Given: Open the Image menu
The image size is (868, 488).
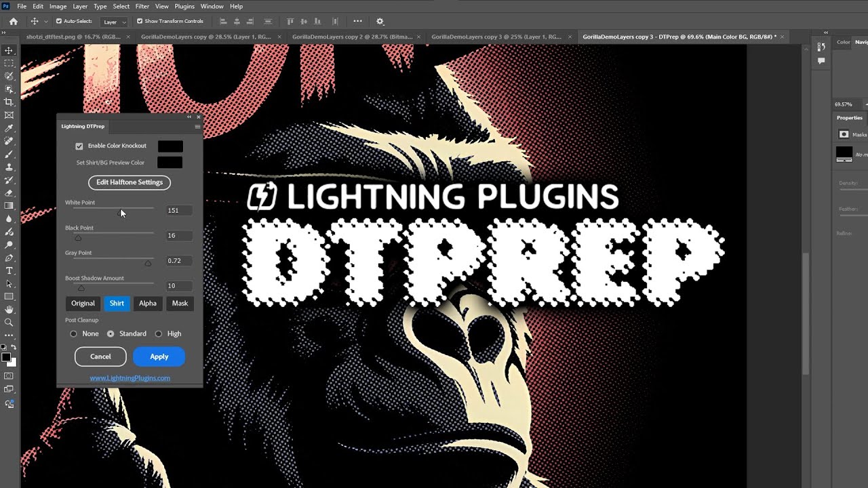Looking at the screenshot, I should point(58,6).
